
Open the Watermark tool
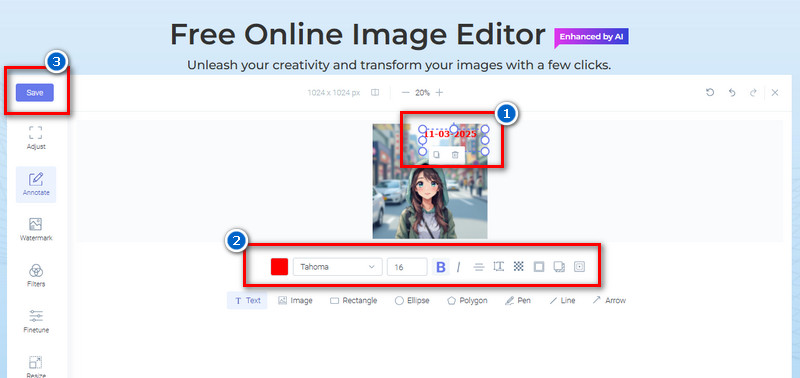(x=36, y=230)
